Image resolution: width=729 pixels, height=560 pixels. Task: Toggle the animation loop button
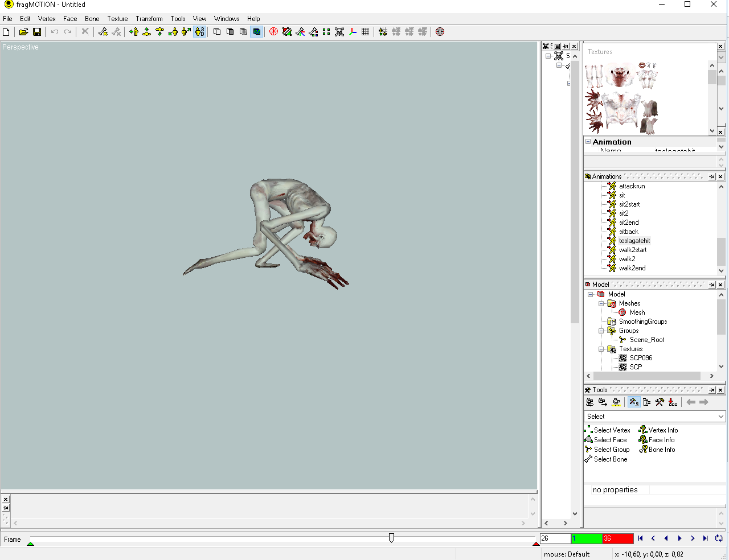(719, 538)
